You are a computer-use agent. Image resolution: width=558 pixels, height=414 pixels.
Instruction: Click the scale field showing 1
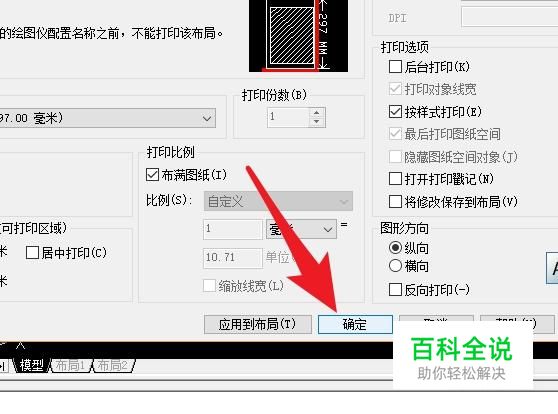pyautogui.click(x=233, y=229)
